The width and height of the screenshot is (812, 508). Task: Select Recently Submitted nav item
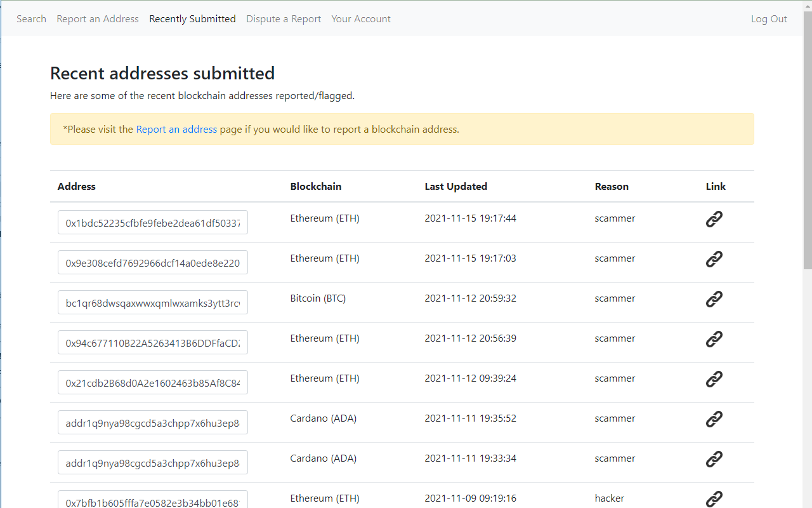pos(192,19)
